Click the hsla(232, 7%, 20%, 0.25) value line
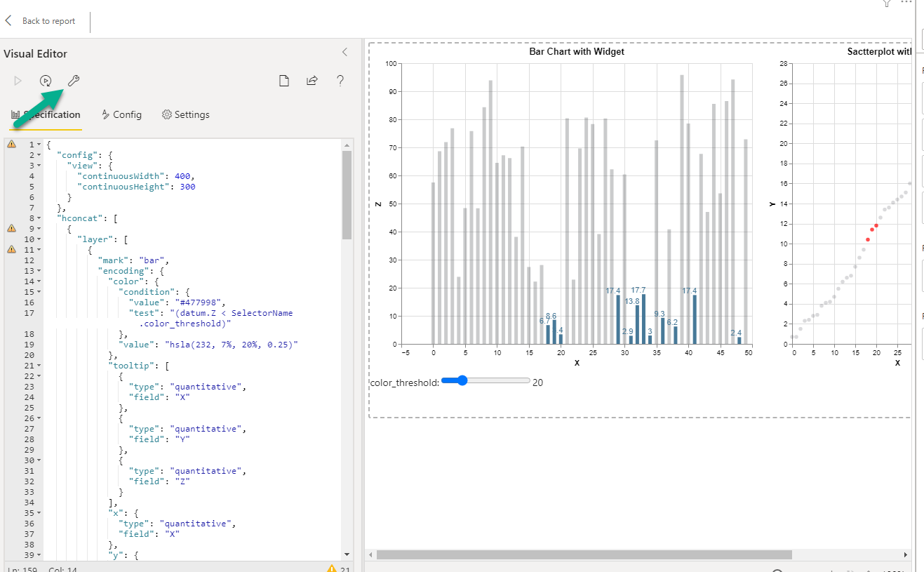 coord(208,345)
